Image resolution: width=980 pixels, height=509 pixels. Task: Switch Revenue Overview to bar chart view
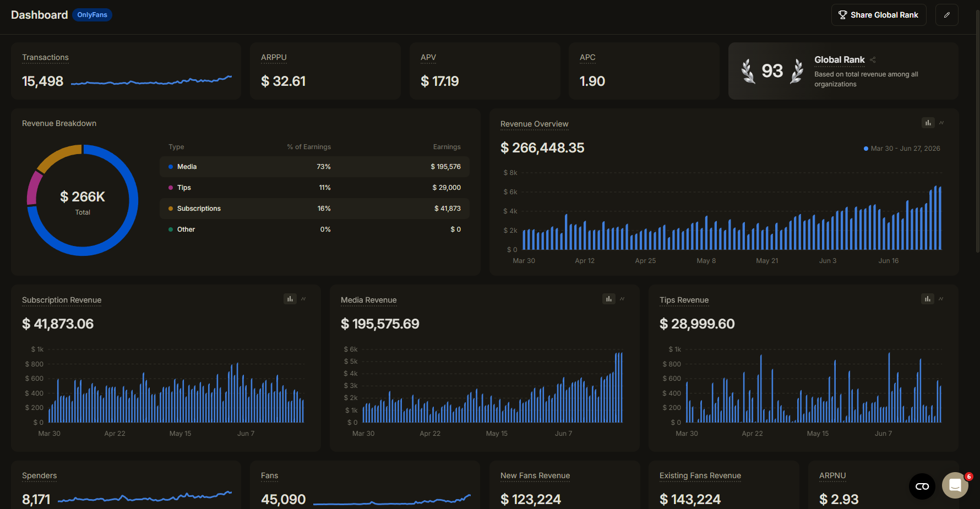[x=928, y=123]
